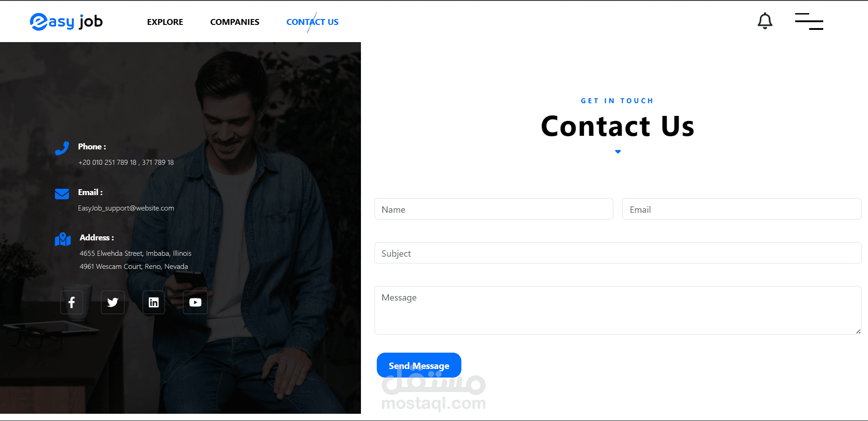Image resolution: width=868 pixels, height=421 pixels.
Task: Click into the Message text area
Action: click(618, 310)
